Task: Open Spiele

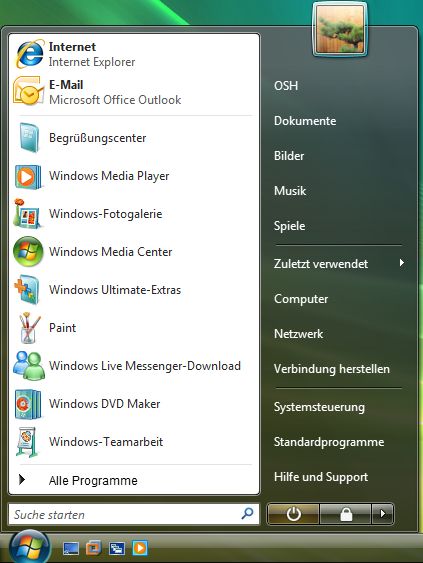Action: [289, 226]
